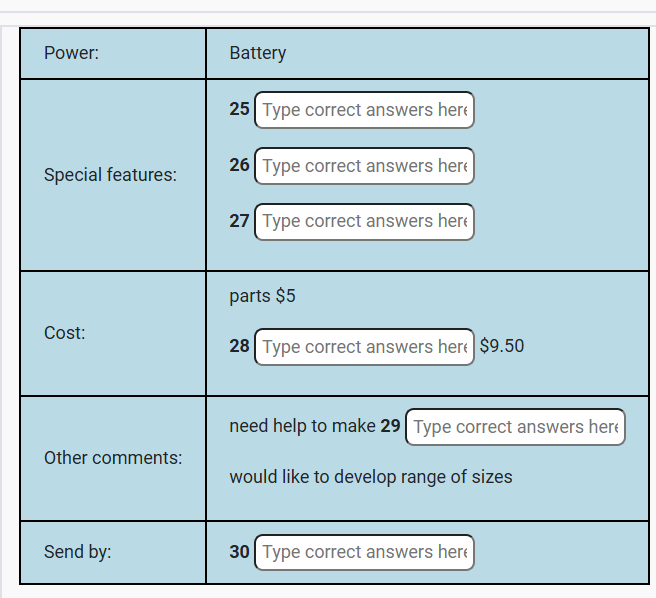Viewport: 656px width, 598px height.
Task: Select the "Other comments:" label
Action: [113, 458]
